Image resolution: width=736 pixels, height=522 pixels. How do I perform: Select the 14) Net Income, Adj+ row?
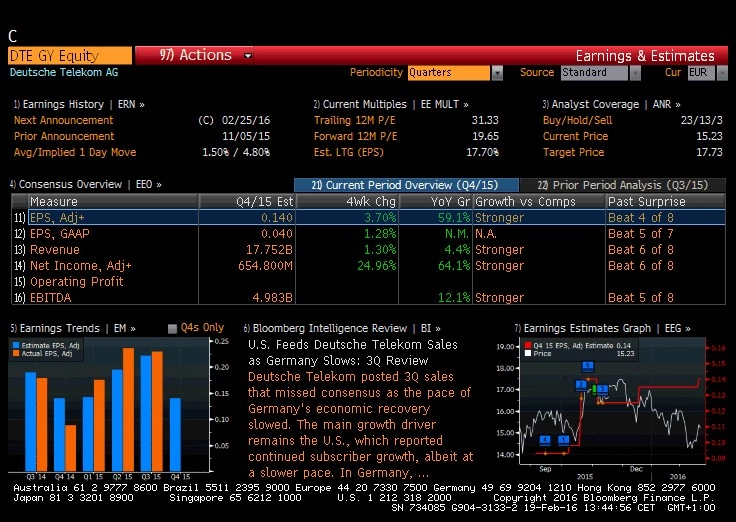point(368,266)
